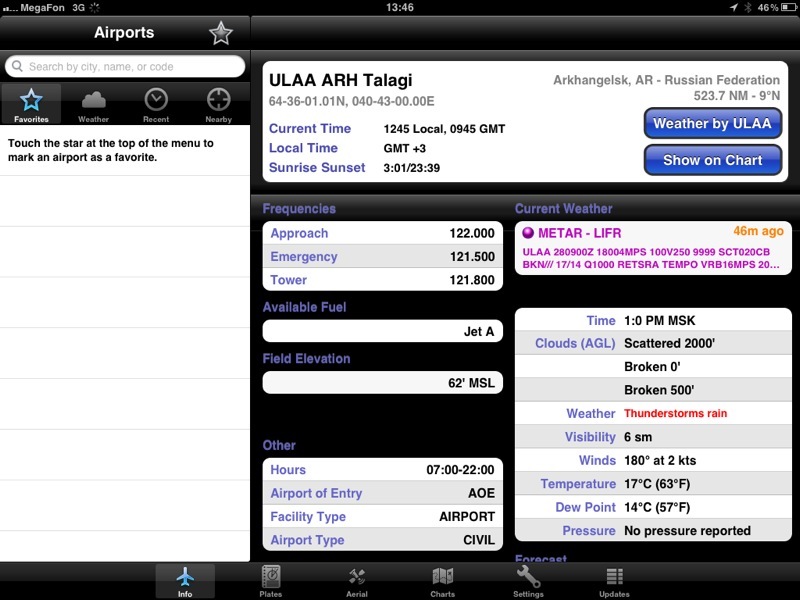Tap the airport search field
The height and width of the screenshot is (600, 800).
click(x=125, y=67)
